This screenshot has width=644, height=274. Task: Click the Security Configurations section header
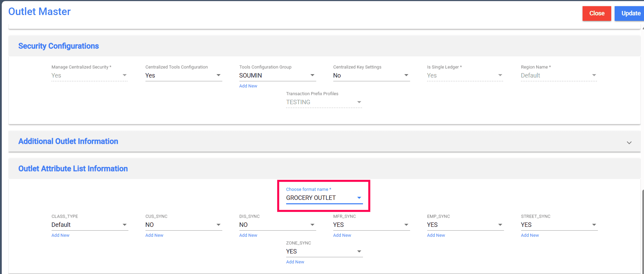pos(59,46)
